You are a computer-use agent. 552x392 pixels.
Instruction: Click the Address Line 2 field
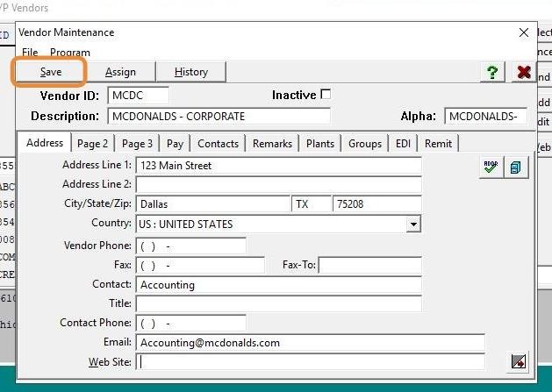[279, 185]
